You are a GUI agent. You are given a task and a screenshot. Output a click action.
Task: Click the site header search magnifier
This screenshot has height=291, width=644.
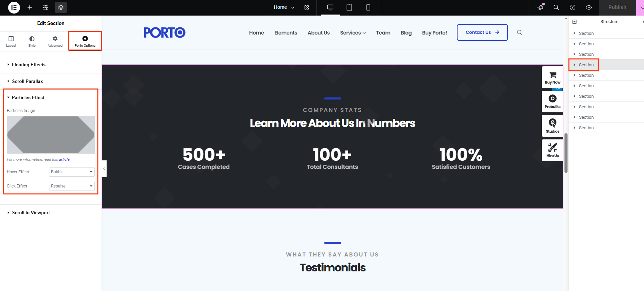520,32
